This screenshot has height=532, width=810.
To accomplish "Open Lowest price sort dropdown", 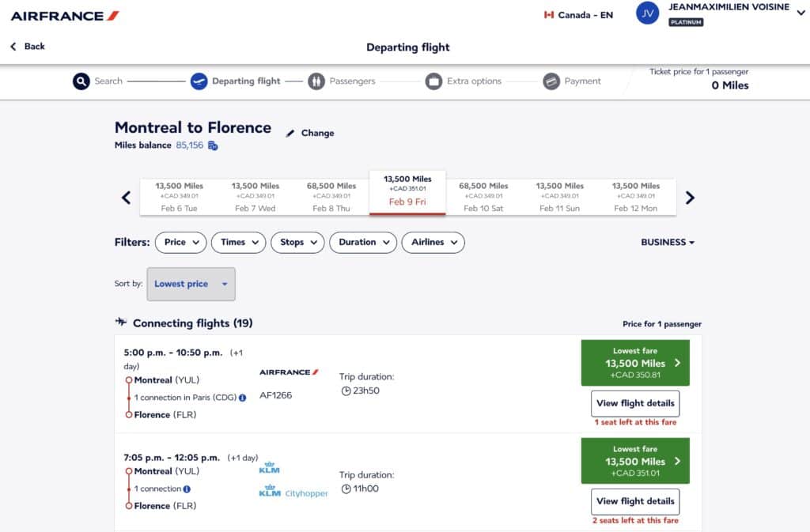I will click(191, 284).
